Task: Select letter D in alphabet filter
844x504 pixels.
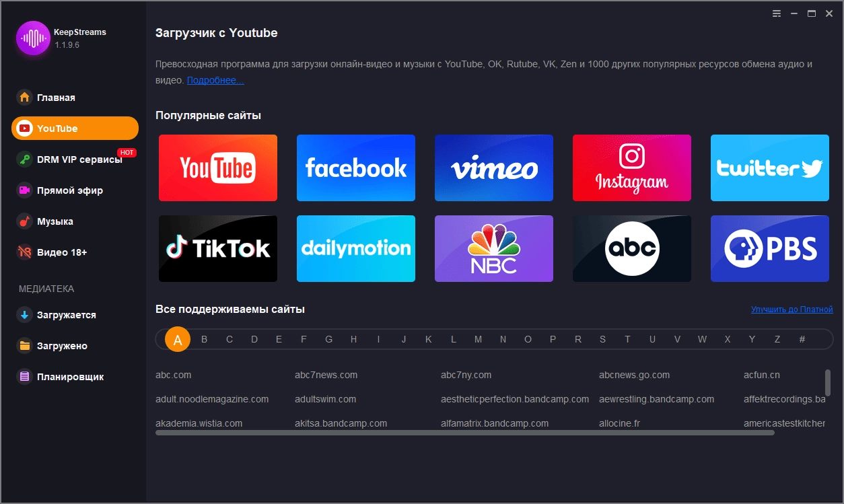Action: pos(254,340)
